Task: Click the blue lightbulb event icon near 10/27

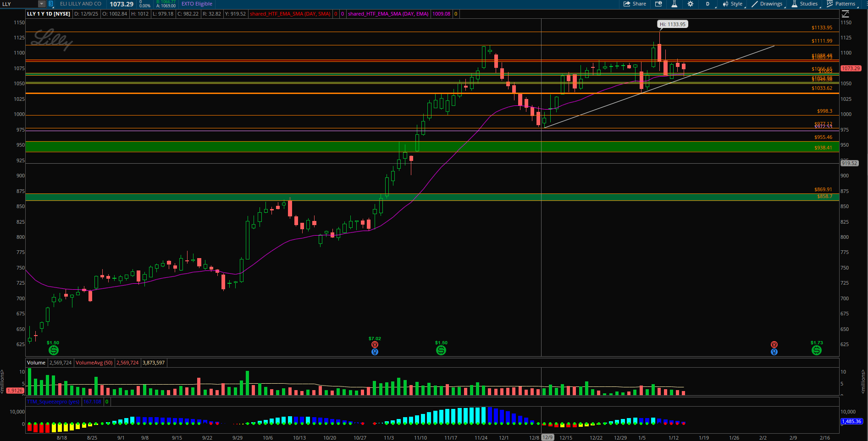Action: click(x=375, y=352)
